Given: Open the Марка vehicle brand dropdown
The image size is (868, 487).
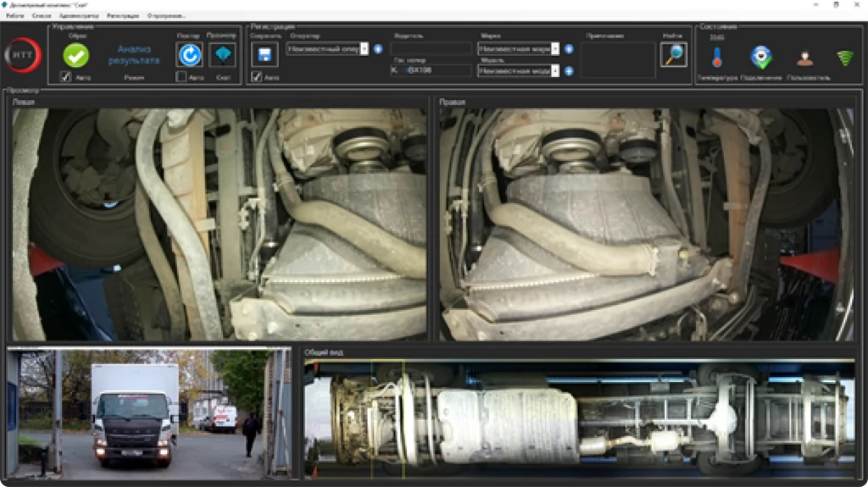Looking at the screenshot, I should click(x=555, y=49).
